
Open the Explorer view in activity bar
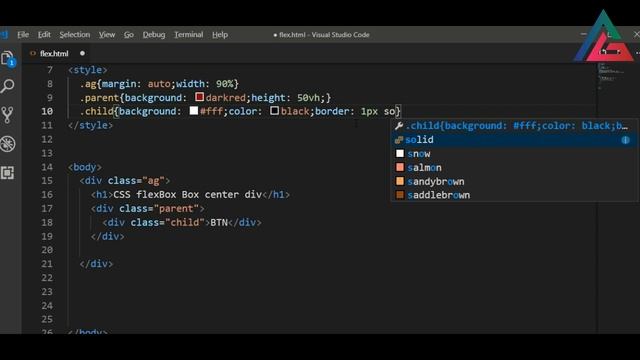(x=8, y=59)
